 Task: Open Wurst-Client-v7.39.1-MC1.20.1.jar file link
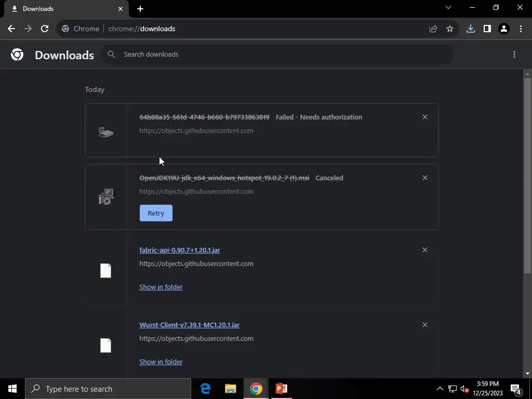[189, 325]
